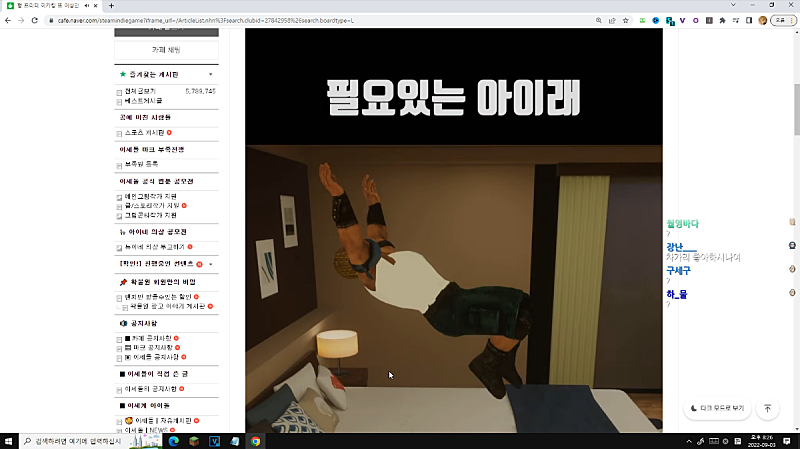
Task: Click chat username 강난___
Action: point(681,247)
